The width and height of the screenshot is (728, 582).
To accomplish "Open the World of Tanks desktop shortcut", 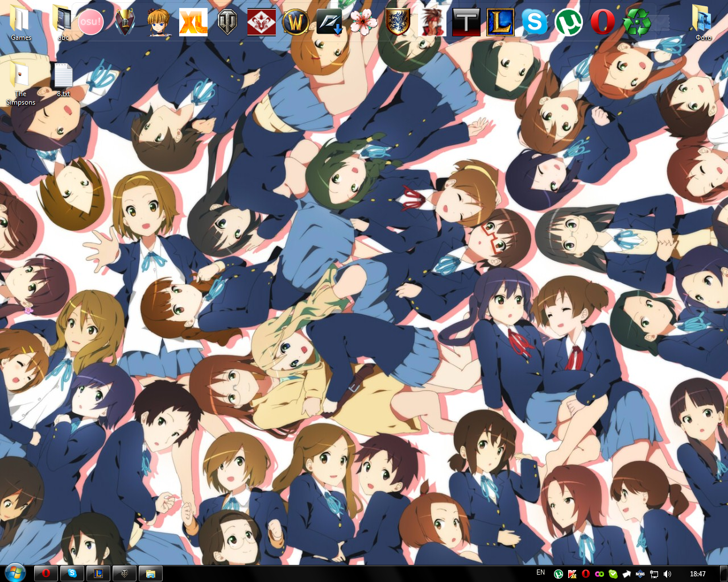I will pos(227,23).
